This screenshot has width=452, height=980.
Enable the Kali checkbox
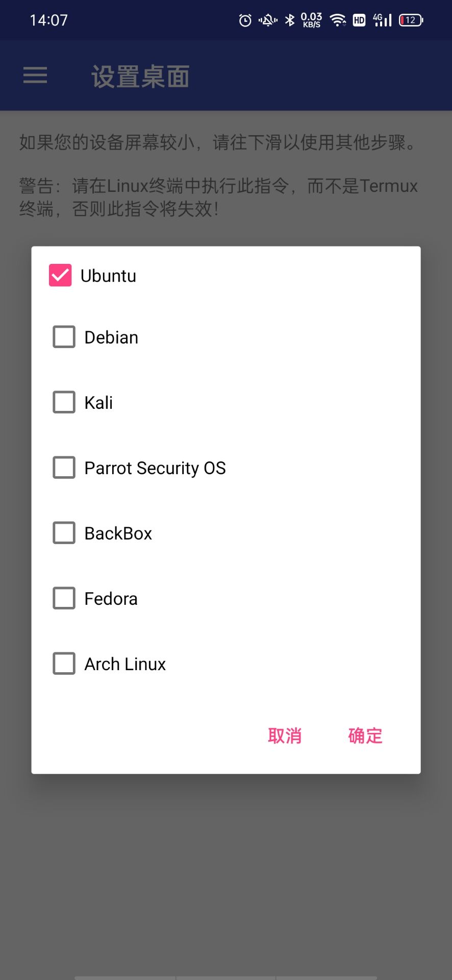point(64,403)
